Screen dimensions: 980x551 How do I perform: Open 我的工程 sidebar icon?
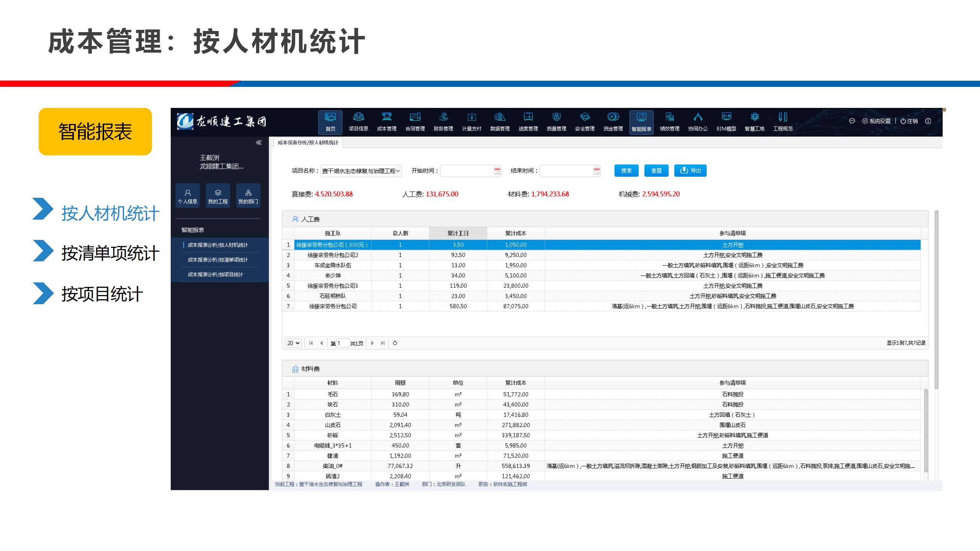[x=218, y=196]
